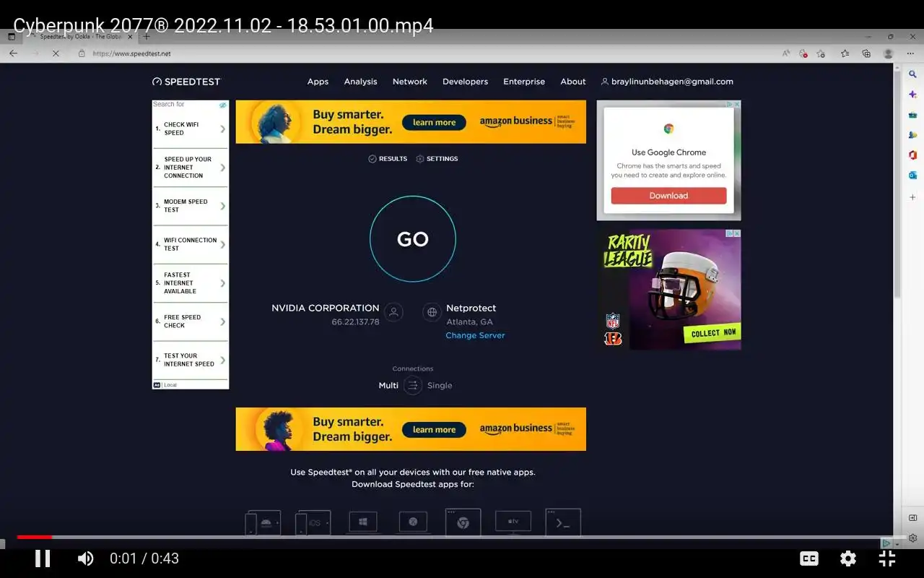Viewport: 924px width, 578px height.
Task: Open Chrome extension download icon
Action: tap(463, 522)
